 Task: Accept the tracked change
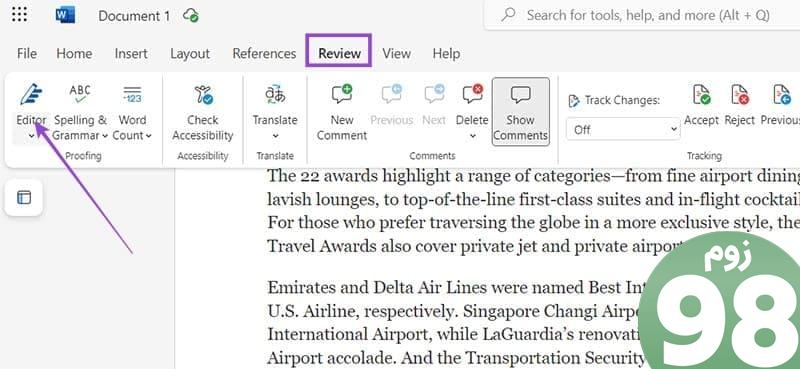(701, 106)
